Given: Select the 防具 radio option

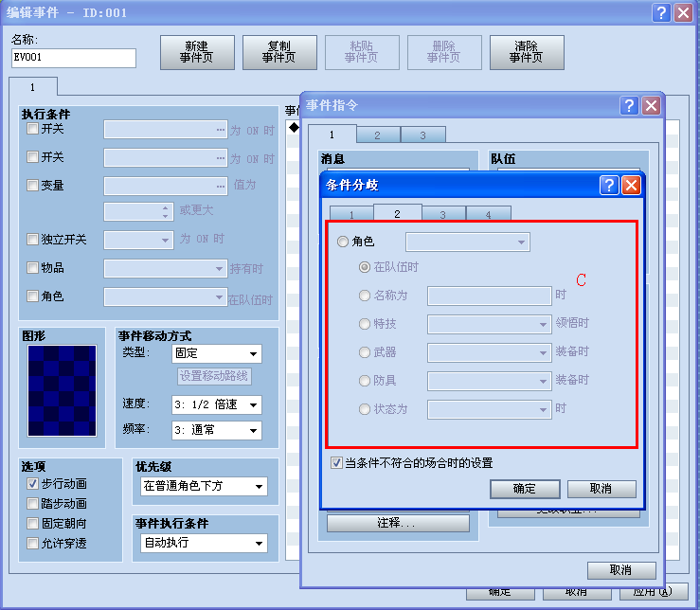Looking at the screenshot, I should coord(365,381).
